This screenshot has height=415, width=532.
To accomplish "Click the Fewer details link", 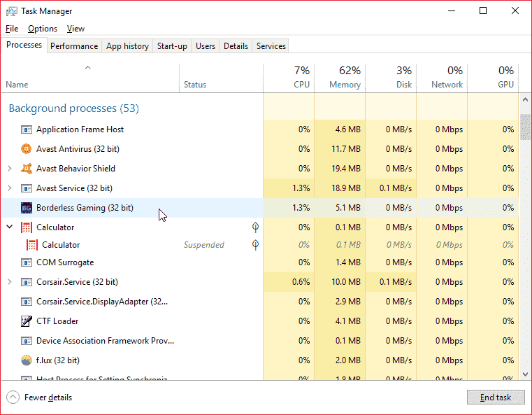I will coord(48,398).
